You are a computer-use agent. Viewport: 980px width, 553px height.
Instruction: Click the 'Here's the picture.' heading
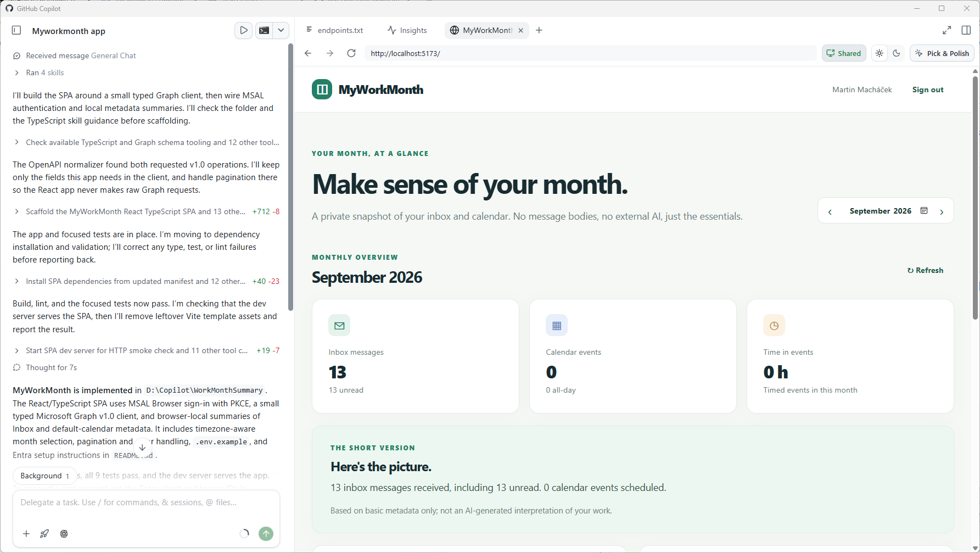[381, 467]
